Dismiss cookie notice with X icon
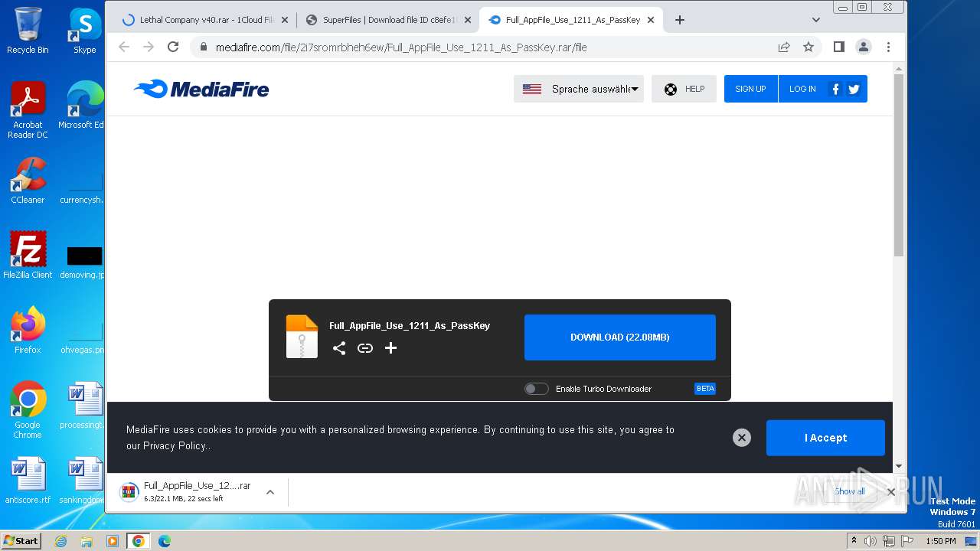 coord(741,438)
